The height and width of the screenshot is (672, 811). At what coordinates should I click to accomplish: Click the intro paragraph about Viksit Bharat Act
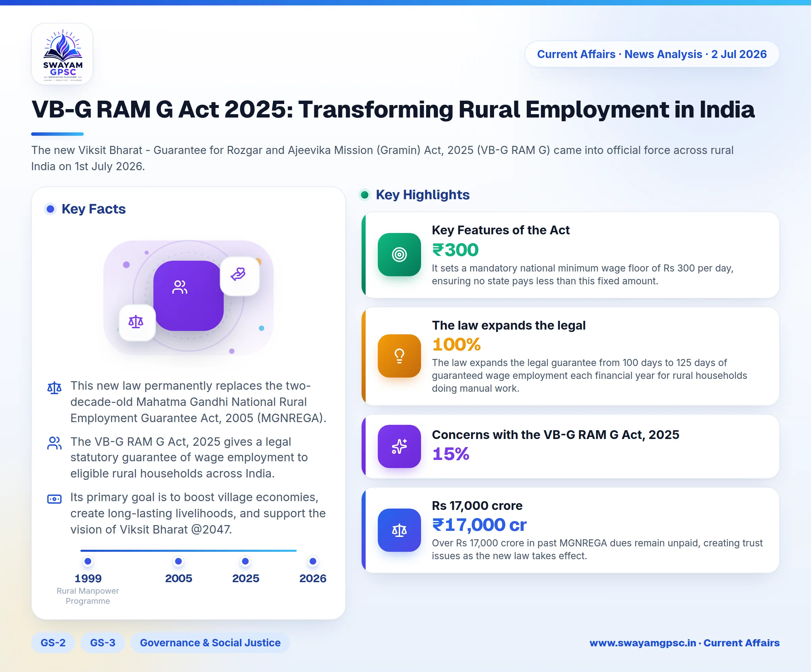[x=382, y=158]
